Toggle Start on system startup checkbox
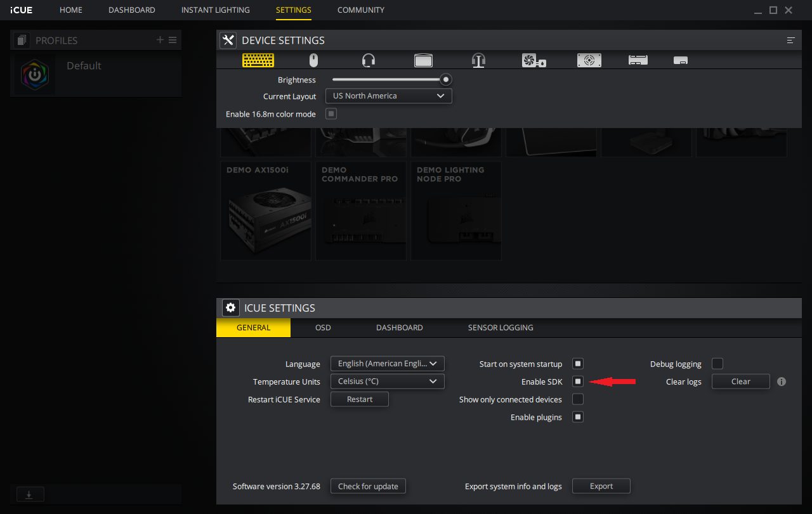The width and height of the screenshot is (812, 514). point(578,364)
